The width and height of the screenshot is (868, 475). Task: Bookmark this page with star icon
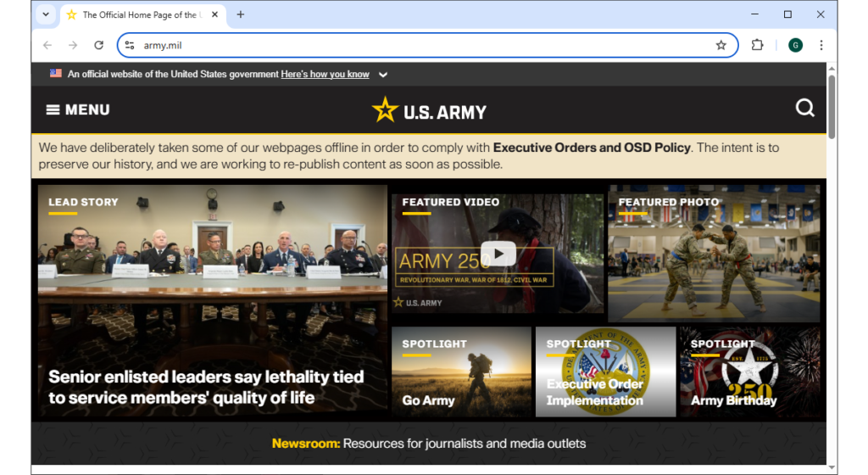click(721, 46)
